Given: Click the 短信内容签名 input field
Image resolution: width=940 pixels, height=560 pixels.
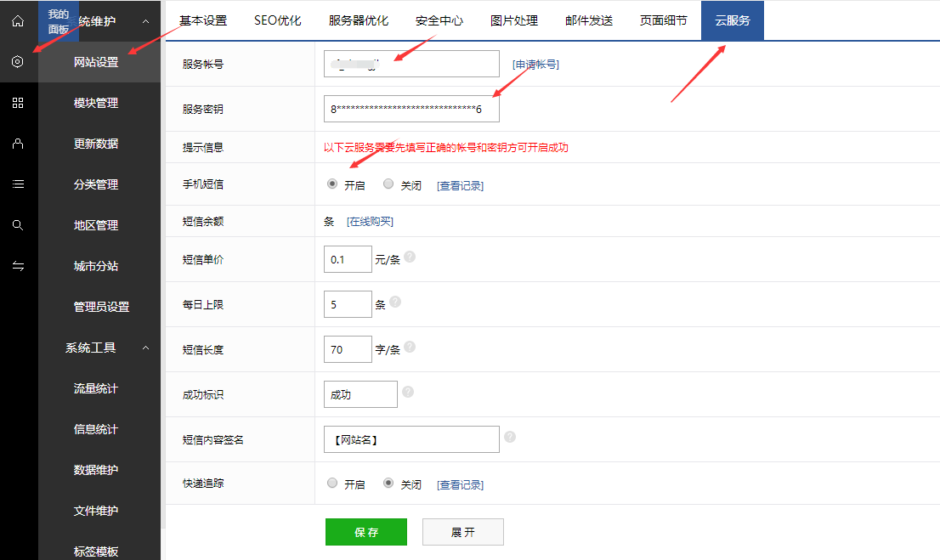Looking at the screenshot, I should point(411,439).
